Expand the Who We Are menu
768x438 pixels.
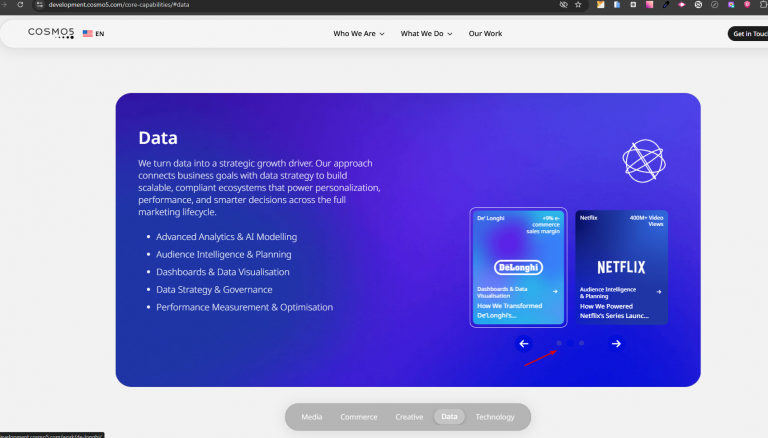click(359, 33)
